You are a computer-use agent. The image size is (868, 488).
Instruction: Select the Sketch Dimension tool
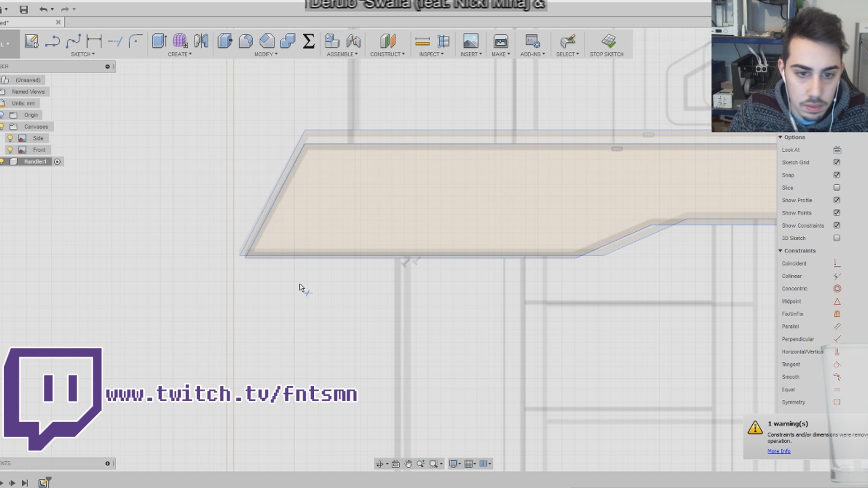tap(94, 41)
